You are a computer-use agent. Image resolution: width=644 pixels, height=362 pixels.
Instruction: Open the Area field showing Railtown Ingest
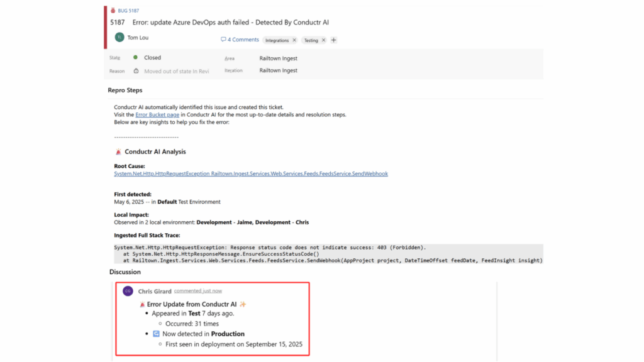(x=278, y=58)
